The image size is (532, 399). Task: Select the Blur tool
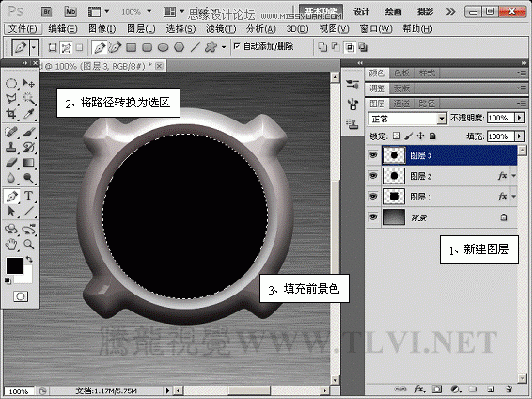[11, 178]
